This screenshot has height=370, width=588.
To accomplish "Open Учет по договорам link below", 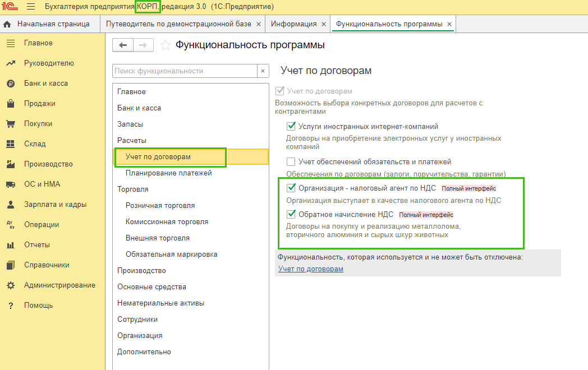I will (x=310, y=269).
